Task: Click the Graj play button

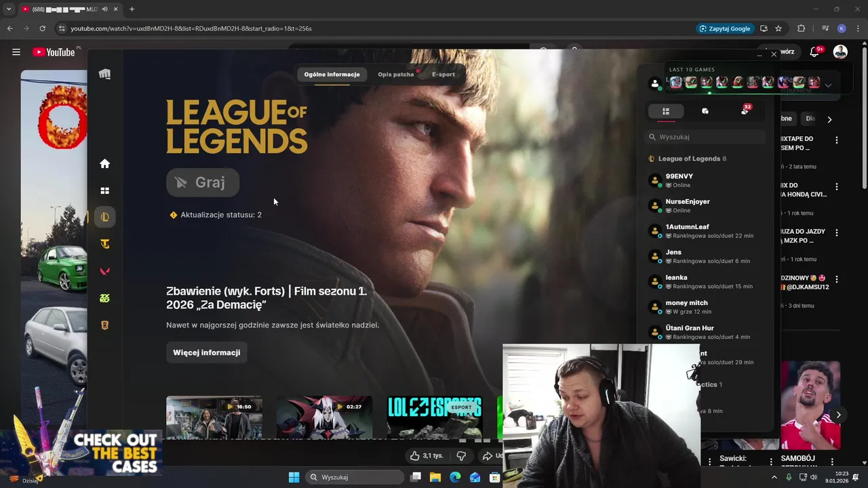Action: coord(203,182)
